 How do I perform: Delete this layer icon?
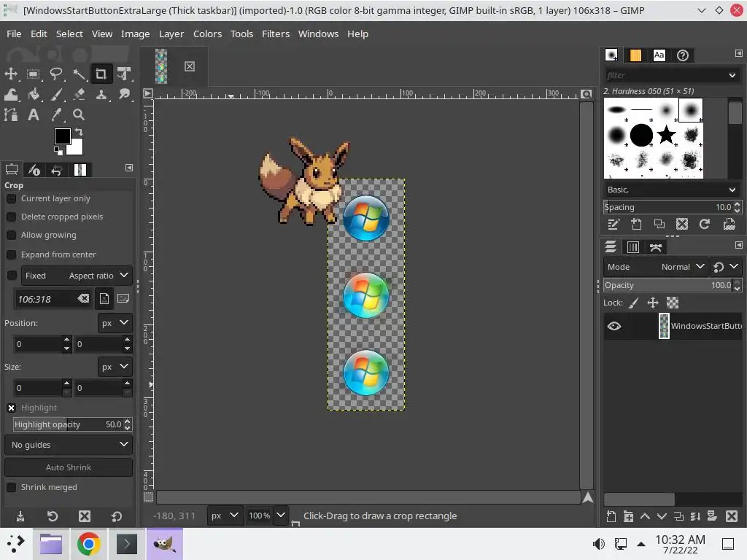tap(732, 516)
